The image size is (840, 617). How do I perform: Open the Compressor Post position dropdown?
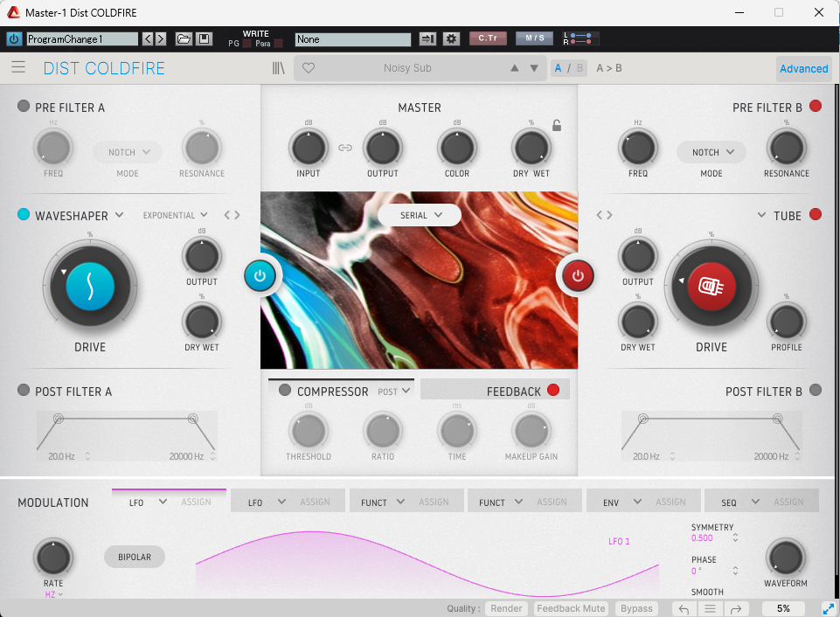tap(393, 392)
